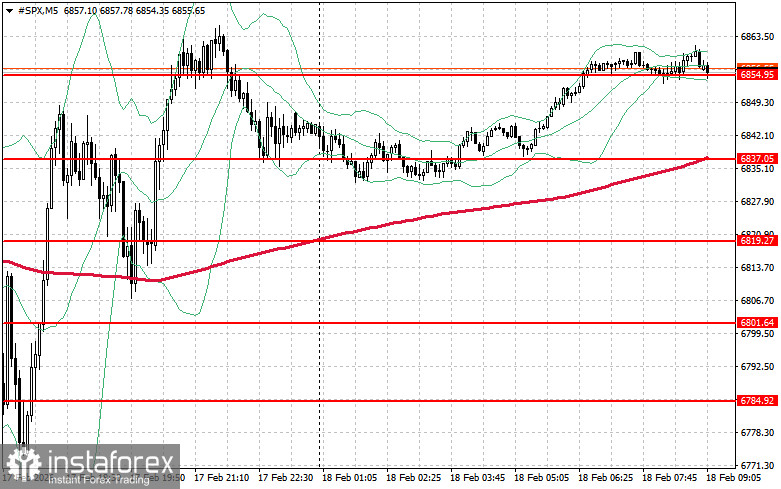Select the low price value 6854.35
The width and height of the screenshot is (781, 489).
[x=152, y=10]
